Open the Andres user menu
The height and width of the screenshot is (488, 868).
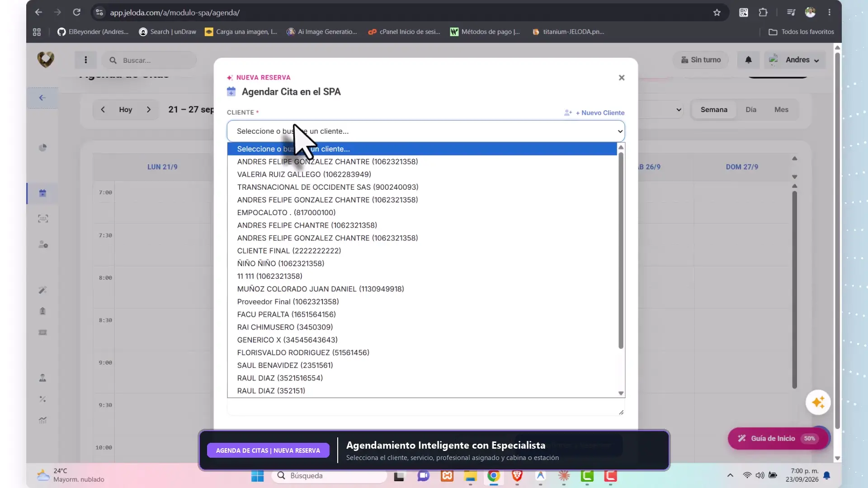coord(795,60)
